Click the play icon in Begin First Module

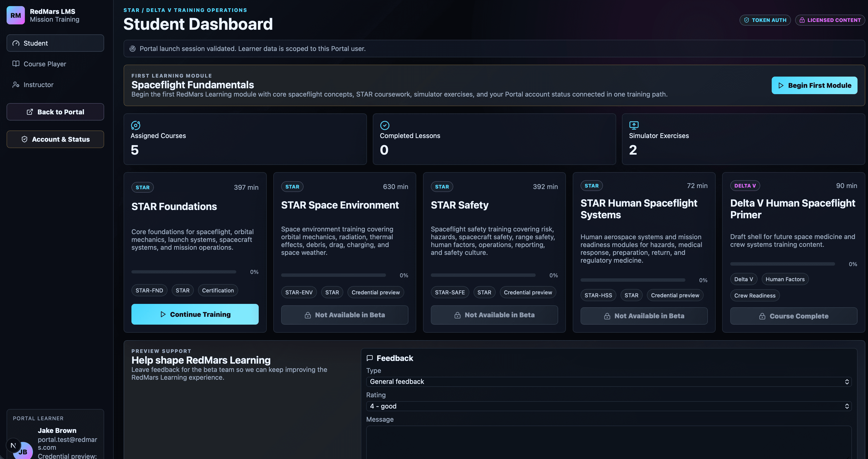(781, 86)
